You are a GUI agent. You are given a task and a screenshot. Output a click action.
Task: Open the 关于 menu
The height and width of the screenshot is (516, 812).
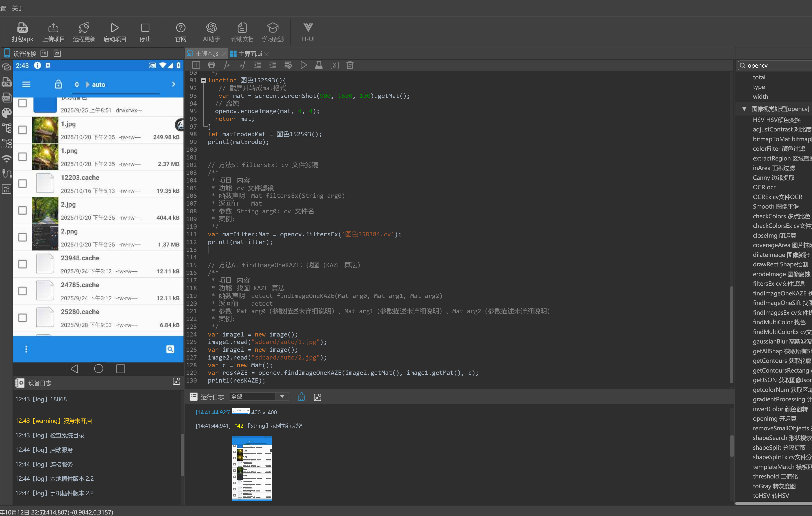(18, 8)
